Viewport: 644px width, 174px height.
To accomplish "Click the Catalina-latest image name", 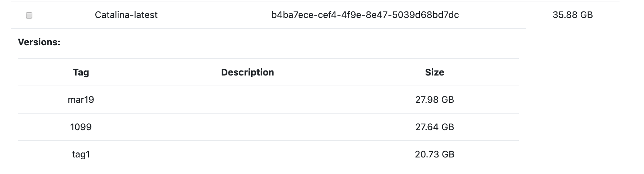I will [126, 15].
